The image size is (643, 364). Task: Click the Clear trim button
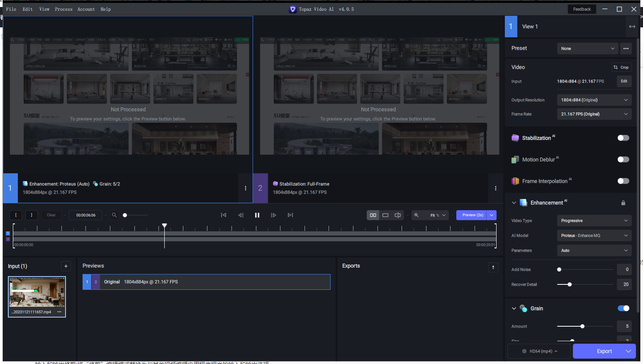coord(51,215)
